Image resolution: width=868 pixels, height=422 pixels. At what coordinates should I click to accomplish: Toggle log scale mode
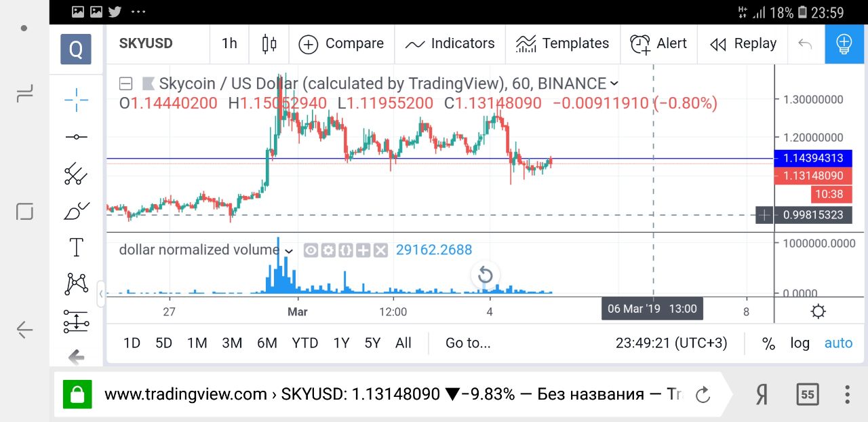tap(800, 343)
